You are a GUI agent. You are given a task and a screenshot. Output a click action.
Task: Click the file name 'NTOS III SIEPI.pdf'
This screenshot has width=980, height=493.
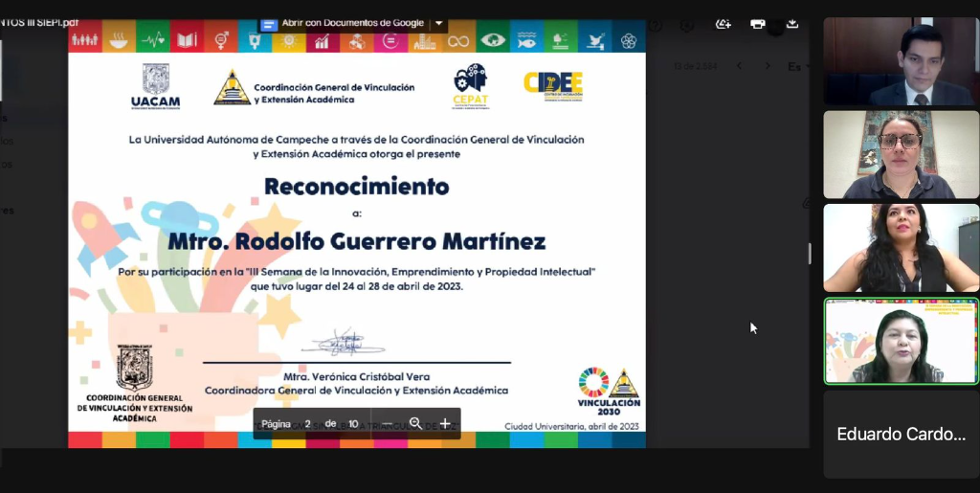pos(38,22)
